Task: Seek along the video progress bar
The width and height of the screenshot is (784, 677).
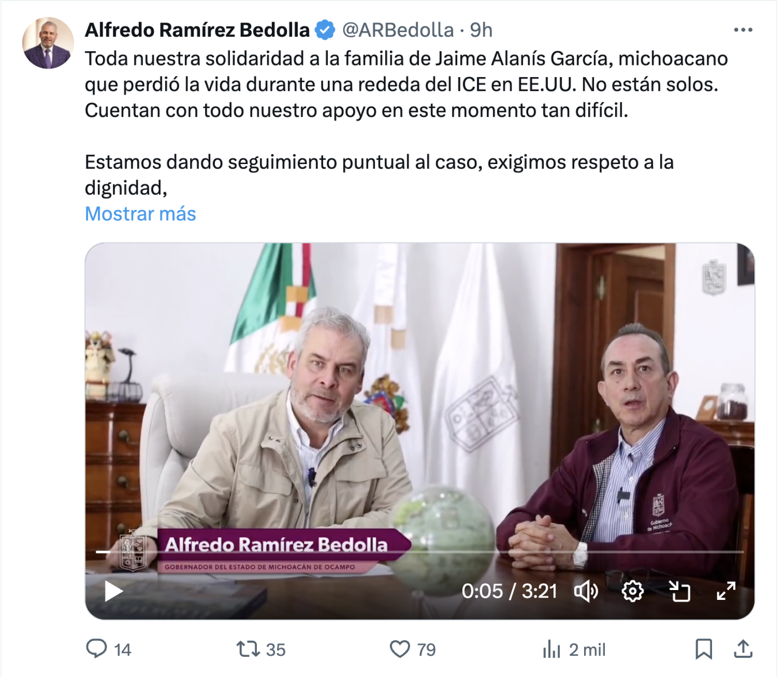Action: [420, 551]
